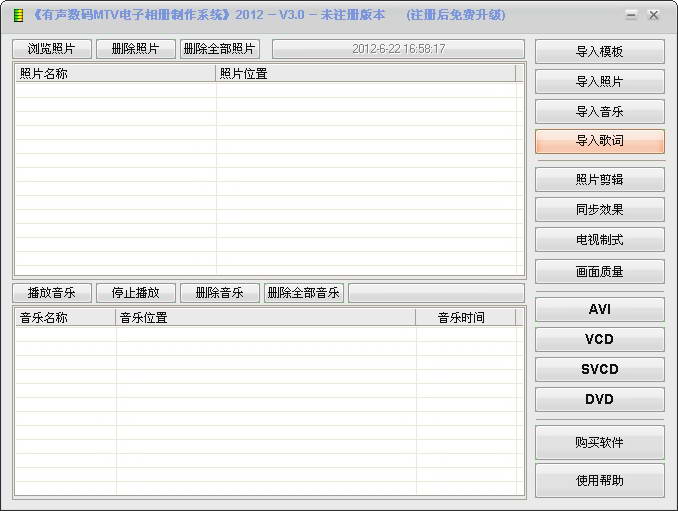Open the 导入模板 function

(x=600, y=51)
